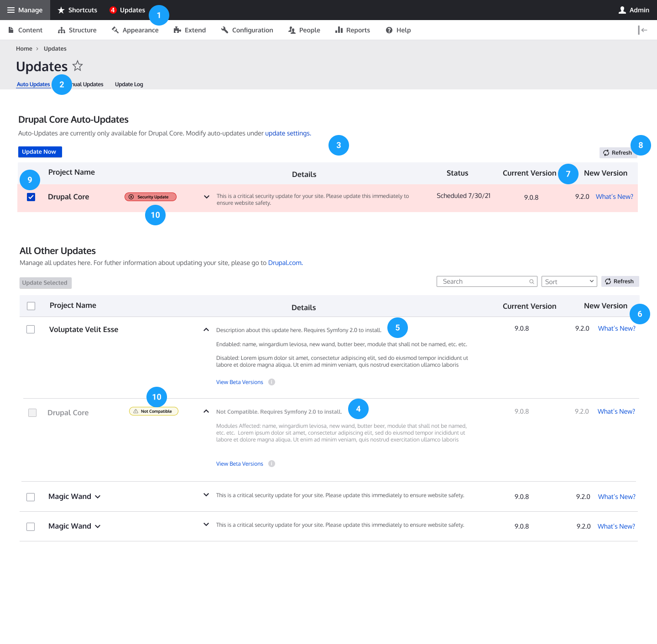View beta versions of the not compatible Drupal Core
The height and width of the screenshot is (644, 657).
click(240, 464)
